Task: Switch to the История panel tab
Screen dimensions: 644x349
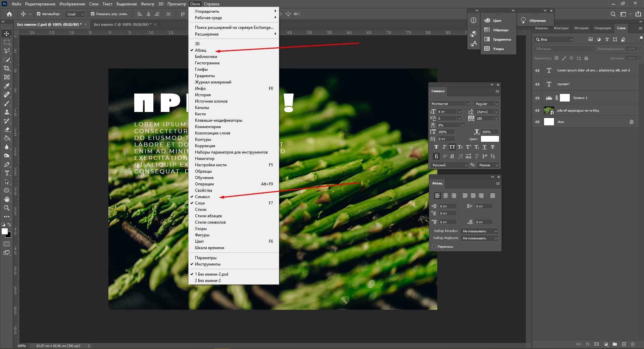Action: pos(581,28)
